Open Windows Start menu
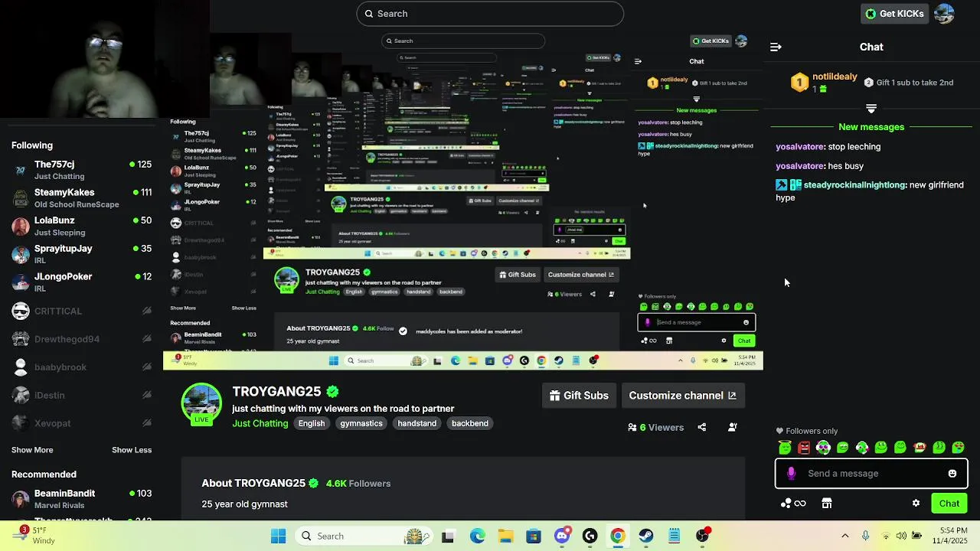 click(x=278, y=536)
